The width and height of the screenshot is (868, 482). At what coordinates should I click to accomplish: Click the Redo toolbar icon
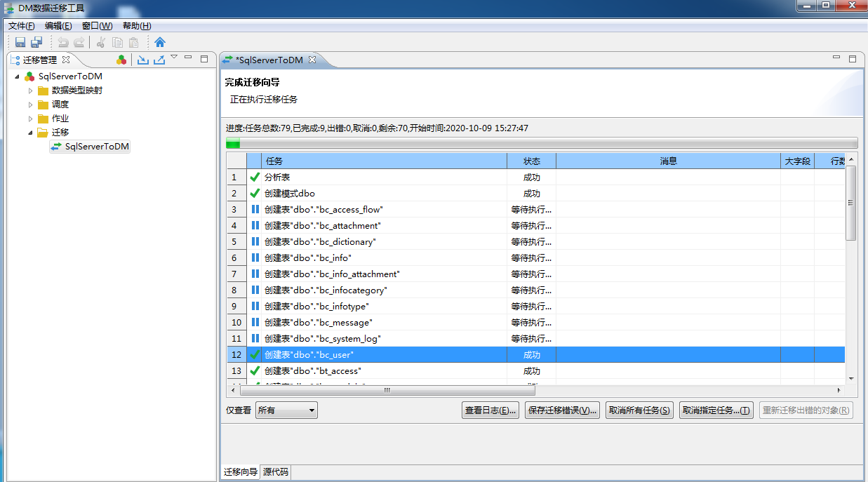78,42
